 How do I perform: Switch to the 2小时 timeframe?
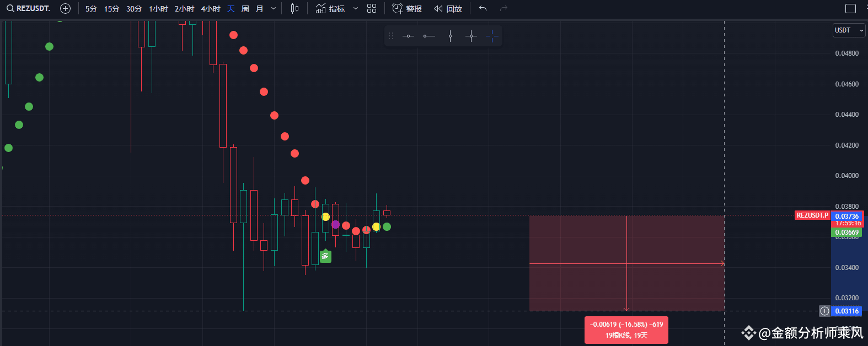(184, 9)
